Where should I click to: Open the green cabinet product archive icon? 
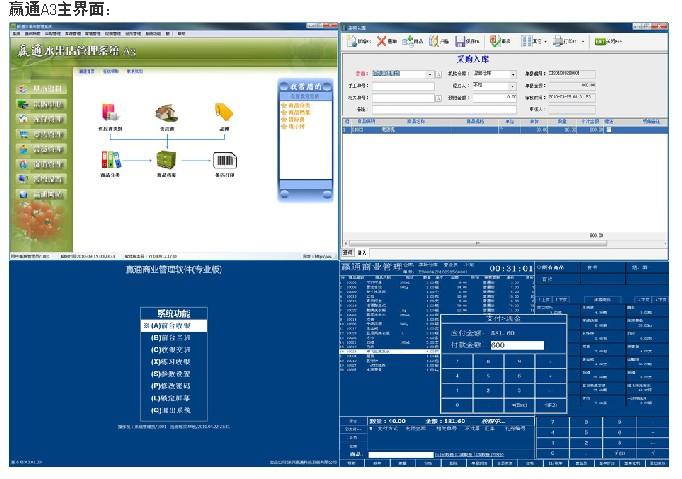pyautogui.click(x=166, y=160)
